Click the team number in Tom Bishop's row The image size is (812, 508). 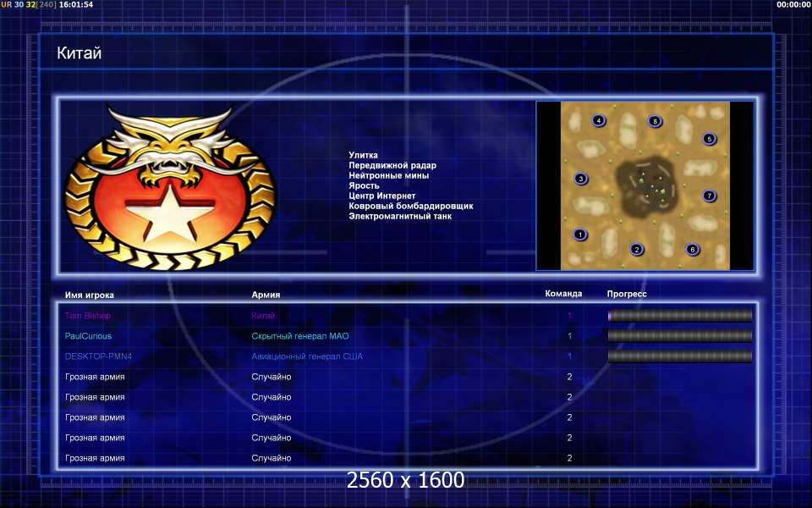click(x=569, y=316)
